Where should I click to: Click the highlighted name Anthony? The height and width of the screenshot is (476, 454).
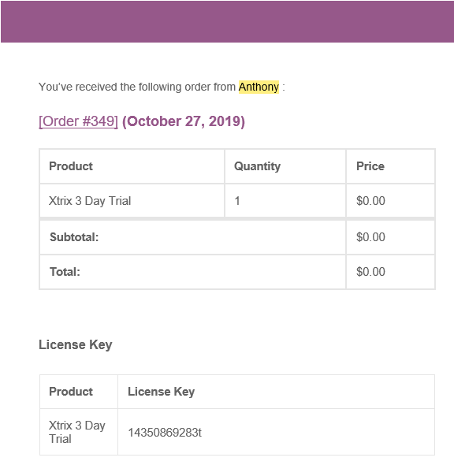pos(259,87)
